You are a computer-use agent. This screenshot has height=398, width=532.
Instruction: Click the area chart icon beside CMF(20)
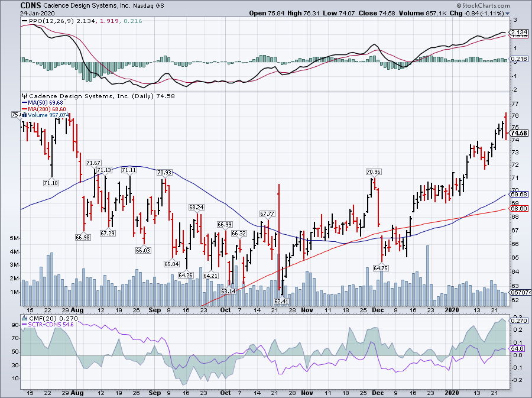(x=25, y=318)
